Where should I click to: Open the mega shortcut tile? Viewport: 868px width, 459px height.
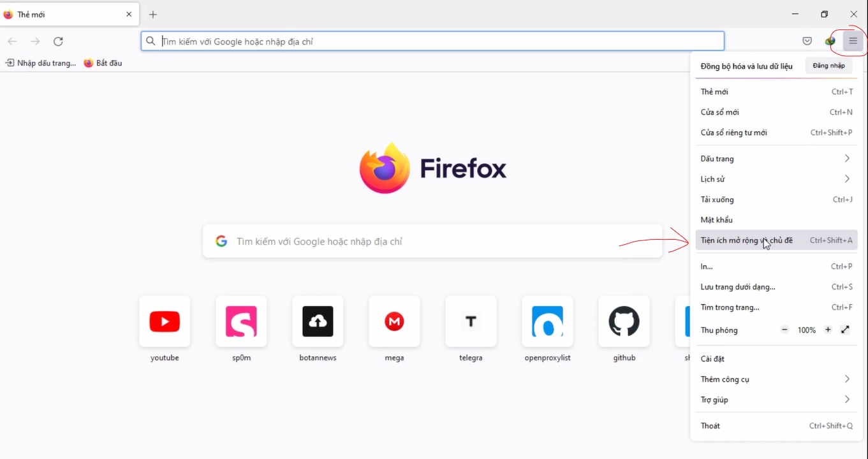[394, 321]
